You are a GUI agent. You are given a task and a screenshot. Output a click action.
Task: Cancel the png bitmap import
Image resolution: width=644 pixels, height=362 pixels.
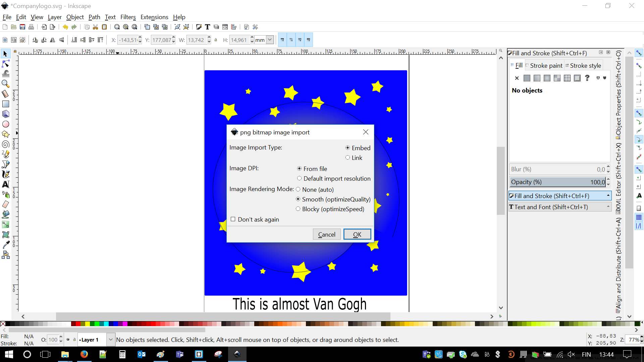(x=327, y=234)
